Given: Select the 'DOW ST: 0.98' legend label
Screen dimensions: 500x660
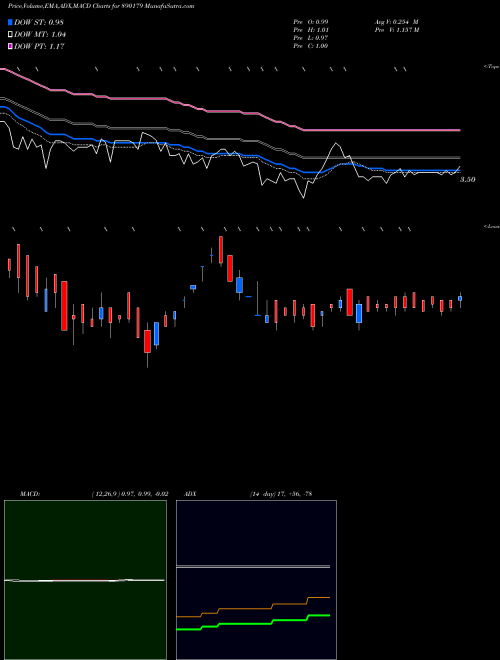Looking at the screenshot, I should [39, 22].
